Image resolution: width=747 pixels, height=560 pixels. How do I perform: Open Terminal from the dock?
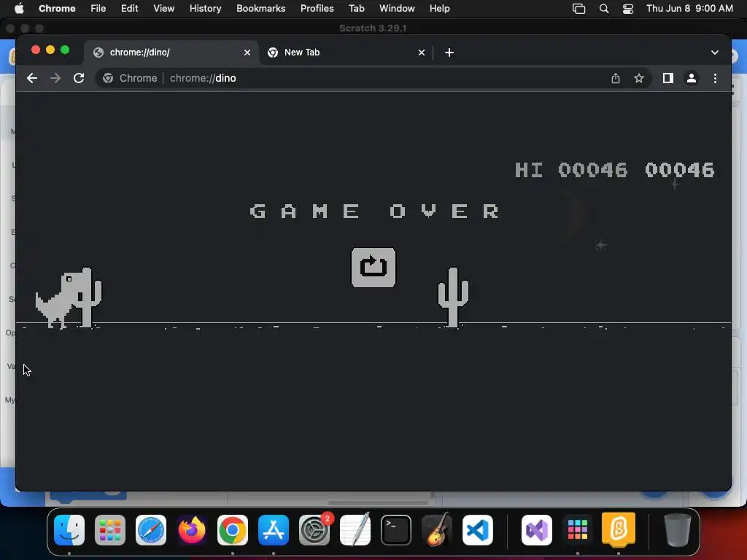[396, 530]
